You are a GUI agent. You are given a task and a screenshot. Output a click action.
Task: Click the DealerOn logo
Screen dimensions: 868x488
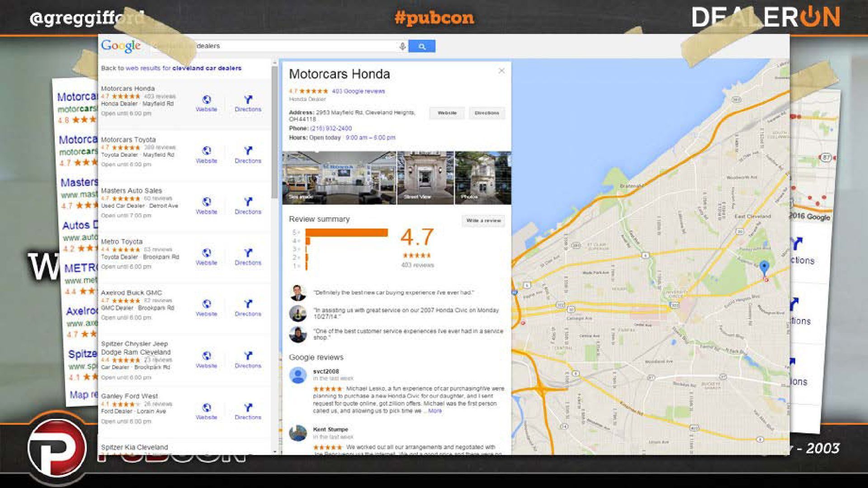point(765,17)
